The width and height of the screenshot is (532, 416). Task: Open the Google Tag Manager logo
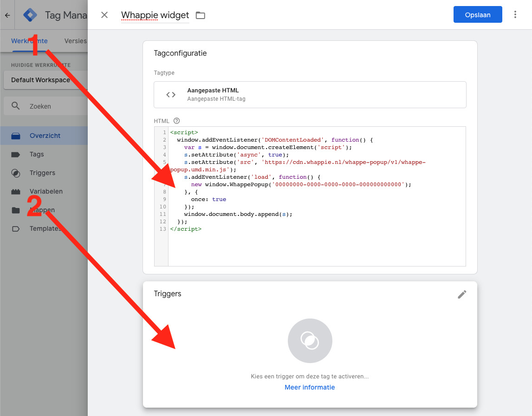pos(30,15)
